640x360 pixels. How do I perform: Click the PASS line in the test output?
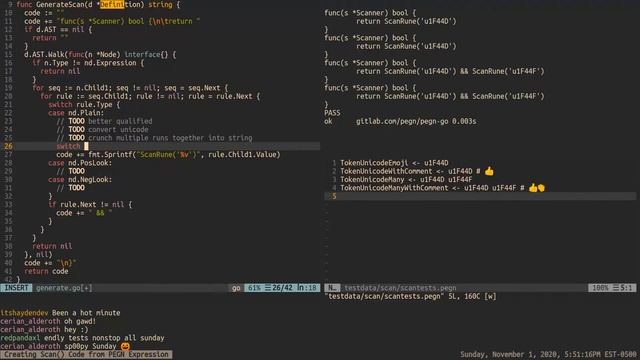[332, 113]
